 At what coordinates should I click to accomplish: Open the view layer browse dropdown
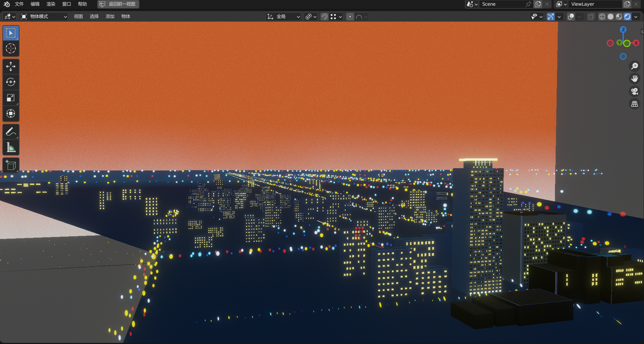point(561,4)
